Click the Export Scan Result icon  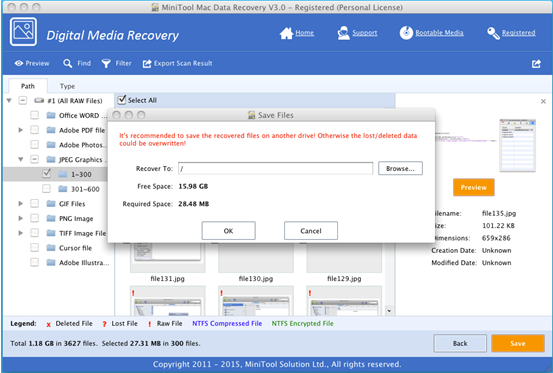point(147,63)
